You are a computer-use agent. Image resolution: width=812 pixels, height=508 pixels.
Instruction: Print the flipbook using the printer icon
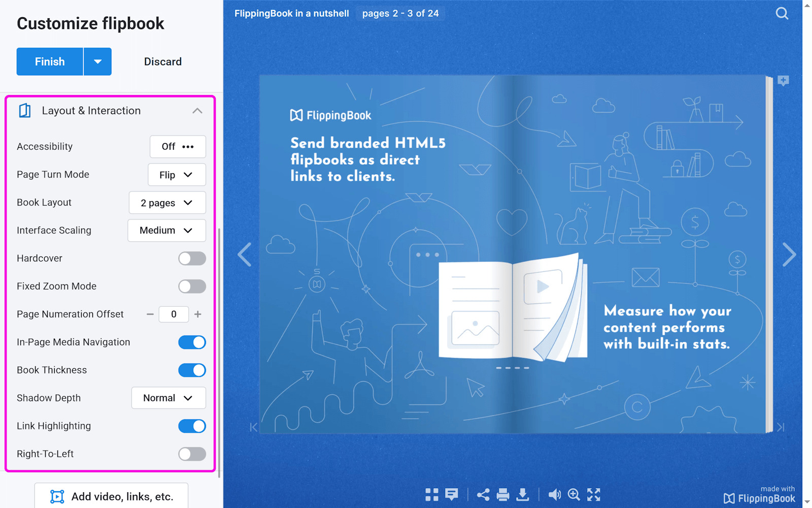[x=503, y=494]
